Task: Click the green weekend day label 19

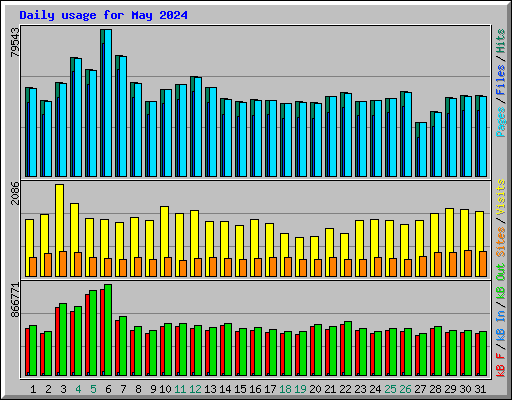Action: click(300, 389)
